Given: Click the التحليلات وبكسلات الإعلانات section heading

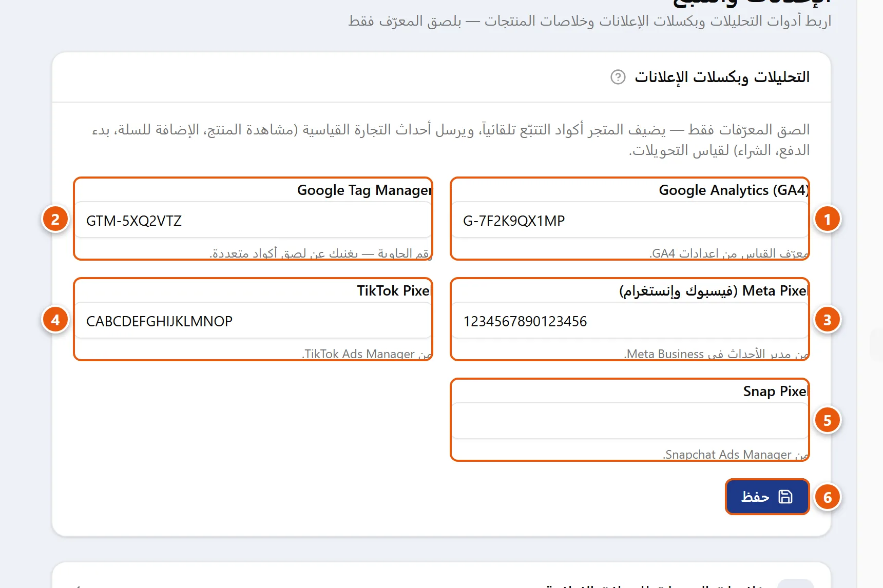Looking at the screenshot, I should [x=722, y=77].
